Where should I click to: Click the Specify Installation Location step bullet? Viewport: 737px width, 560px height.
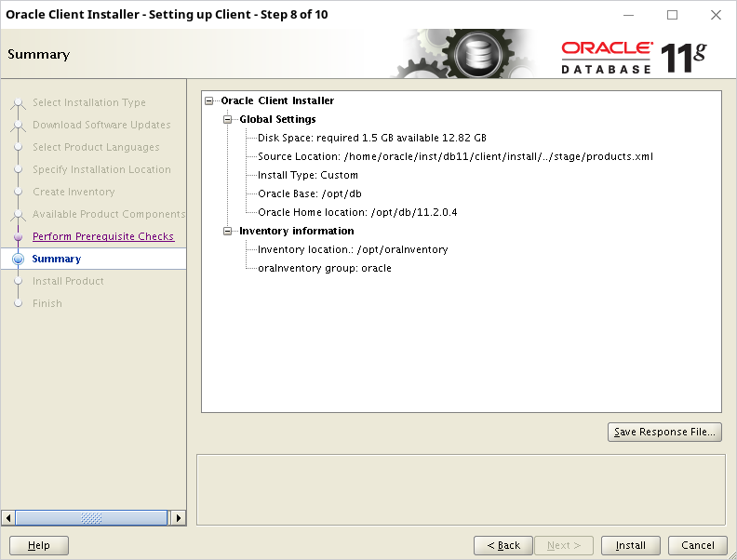tap(18, 169)
